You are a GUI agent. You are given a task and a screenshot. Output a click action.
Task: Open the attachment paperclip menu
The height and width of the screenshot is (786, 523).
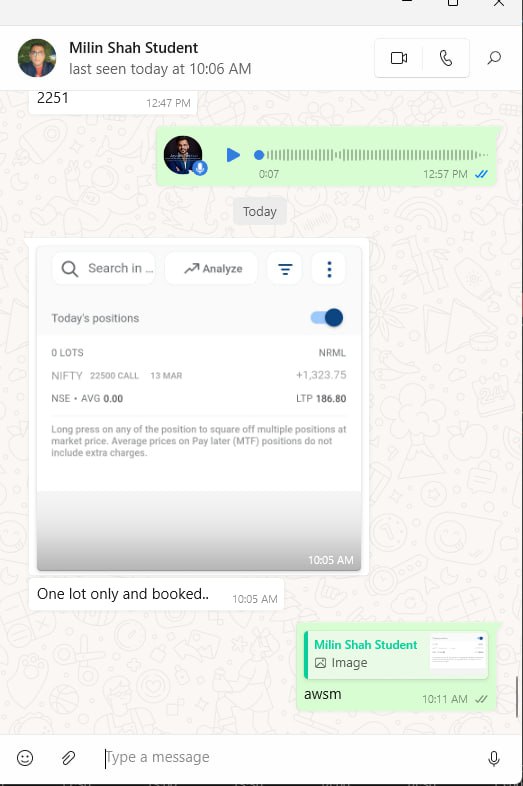pyautogui.click(x=69, y=757)
